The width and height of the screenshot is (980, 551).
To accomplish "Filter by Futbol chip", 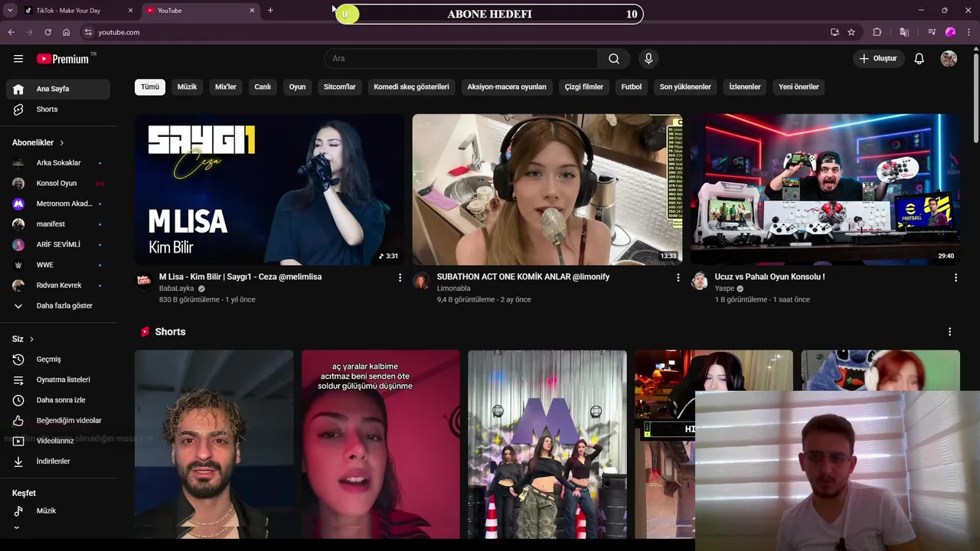I will pyautogui.click(x=632, y=87).
